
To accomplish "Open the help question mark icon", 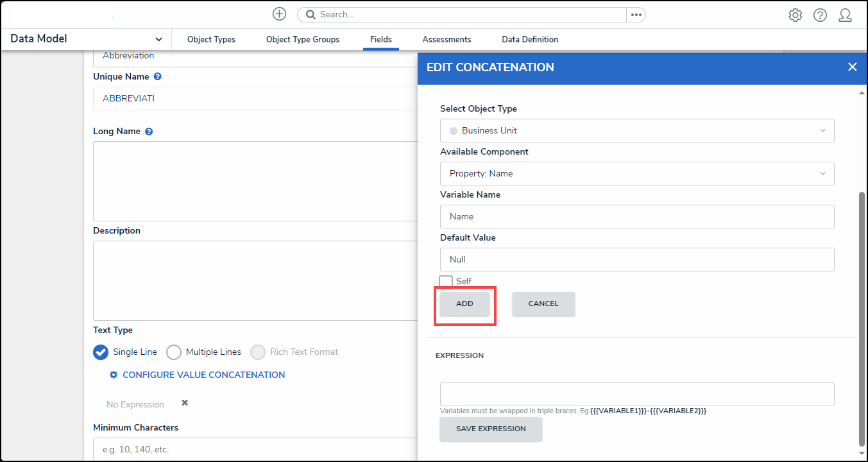I will pos(820,15).
